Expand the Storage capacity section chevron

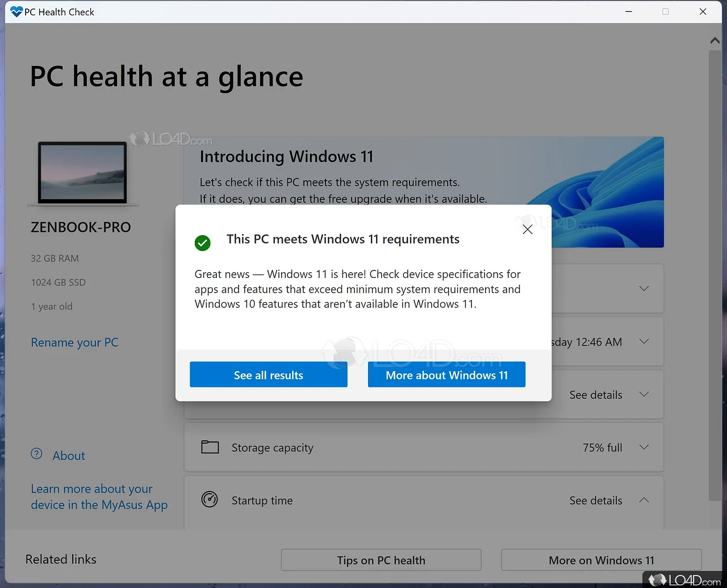point(644,447)
